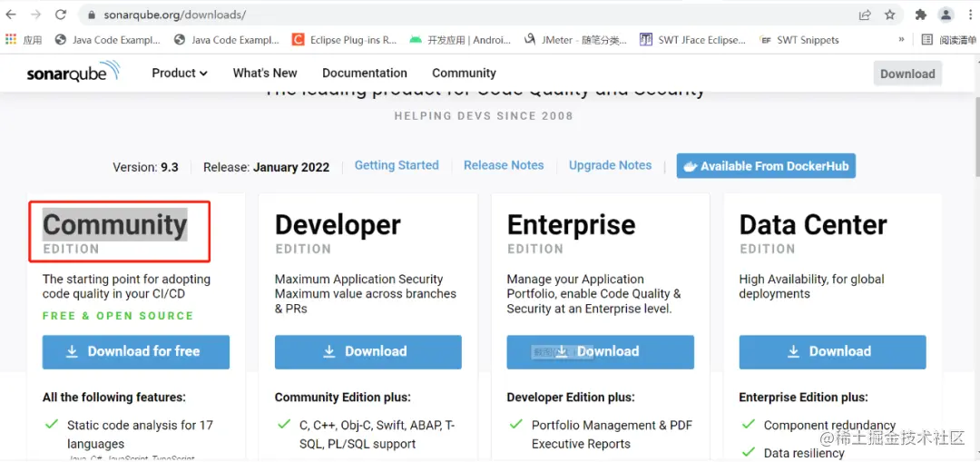Open first Java Code Example bookmark
This screenshot has width=980, height=462.
[107, 39]
